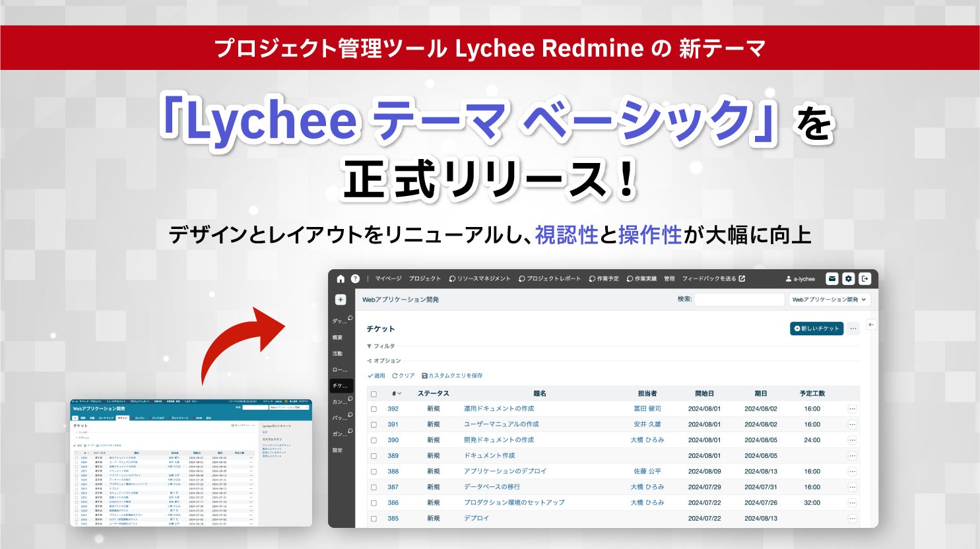Image resolution: width=980 pixels, height=549 pixels.
Task: Open 管理 in the top menu
Action: [x=669, y=278]
